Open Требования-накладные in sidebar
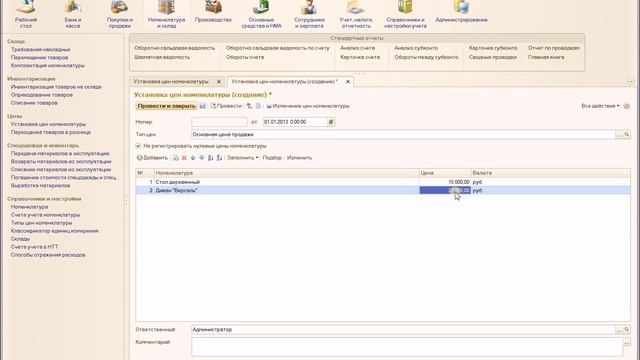This screenshot has width=640, height=360. click(x=40, y=49)
